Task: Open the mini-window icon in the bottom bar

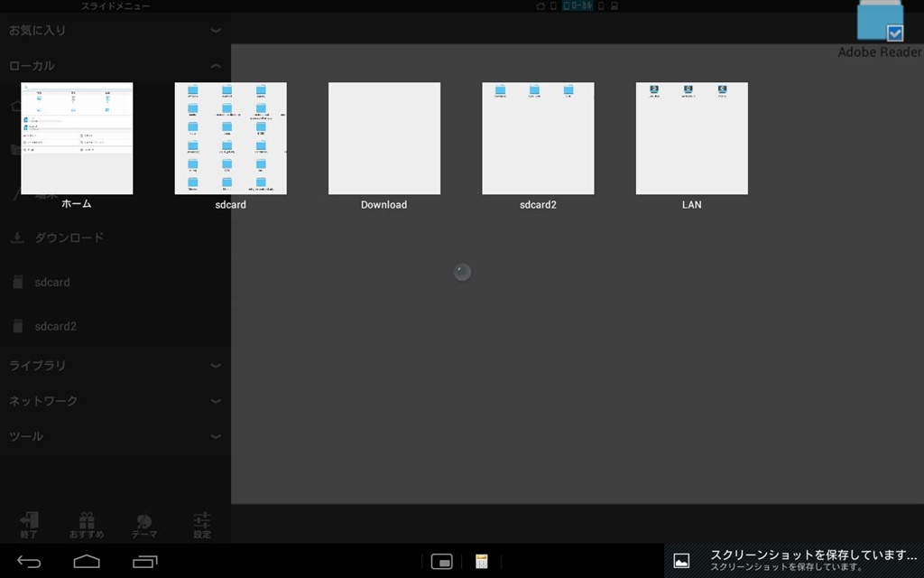Action: (x=442, y=562)
